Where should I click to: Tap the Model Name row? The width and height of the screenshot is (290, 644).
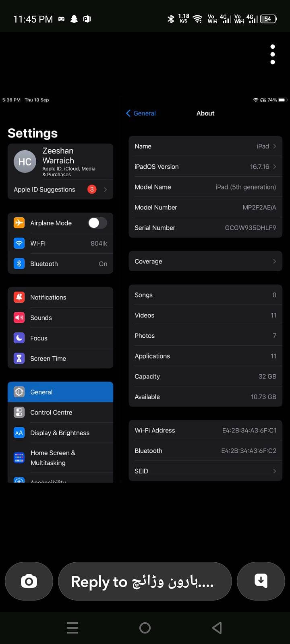[x=205, y=187]
